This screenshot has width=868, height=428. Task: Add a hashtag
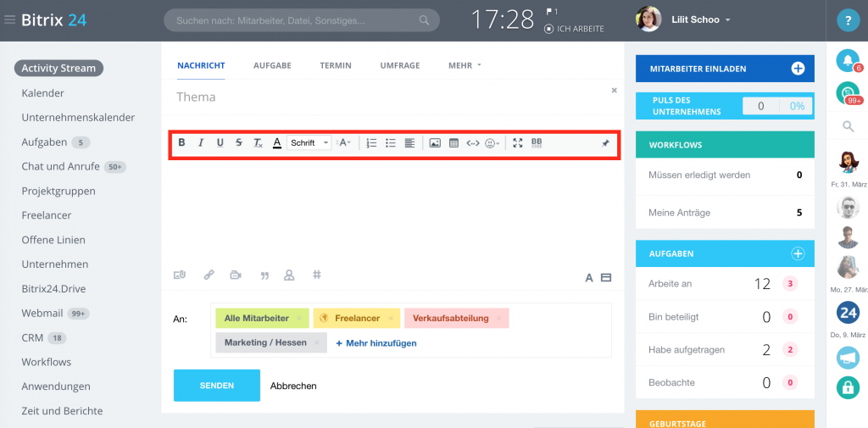click(x=317, y=274)
